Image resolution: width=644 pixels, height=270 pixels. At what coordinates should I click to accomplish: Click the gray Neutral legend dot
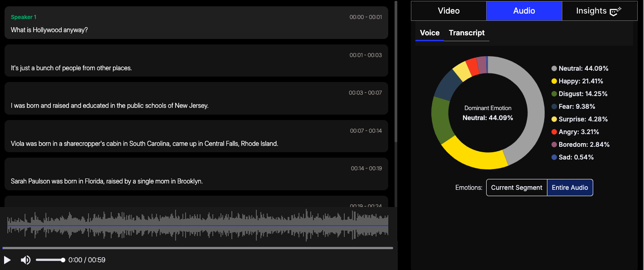(554, 68)
